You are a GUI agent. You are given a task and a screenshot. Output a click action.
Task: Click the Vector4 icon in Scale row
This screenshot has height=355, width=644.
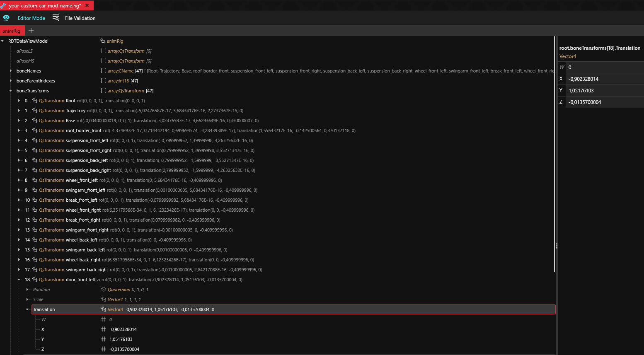tap(104, 299)
